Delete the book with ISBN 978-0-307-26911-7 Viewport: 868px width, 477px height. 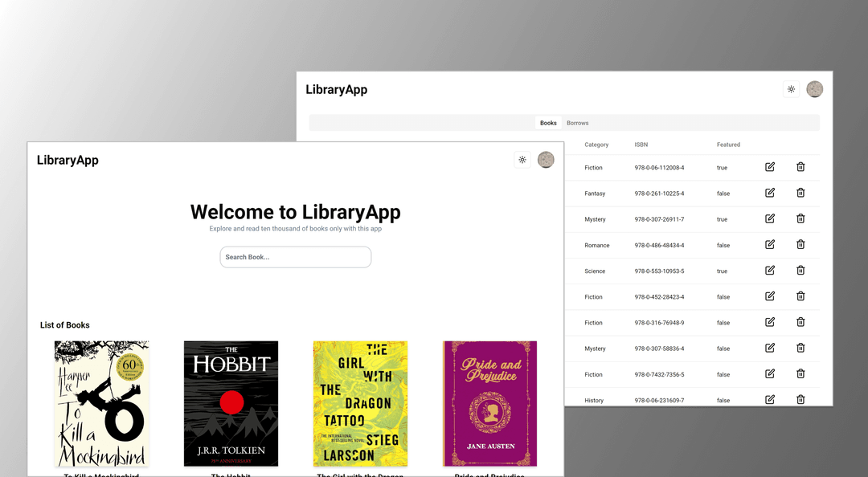(x=800, y=218)
